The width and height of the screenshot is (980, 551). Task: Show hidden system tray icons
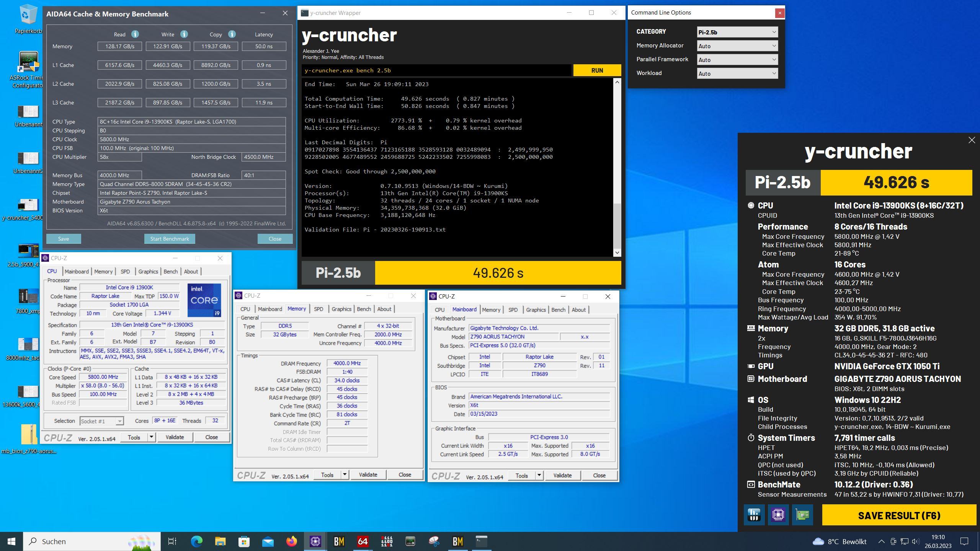[x=881, y=541]
